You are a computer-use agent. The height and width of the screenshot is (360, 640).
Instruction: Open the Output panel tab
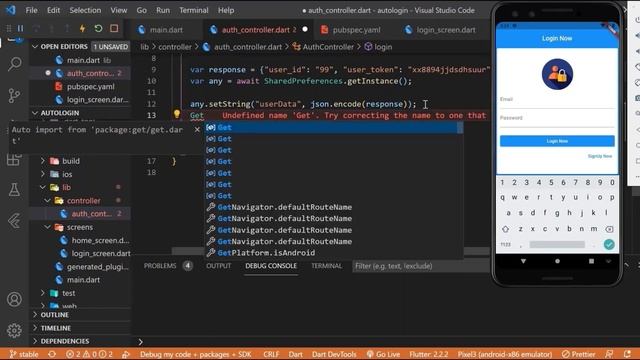pos(218,266)
